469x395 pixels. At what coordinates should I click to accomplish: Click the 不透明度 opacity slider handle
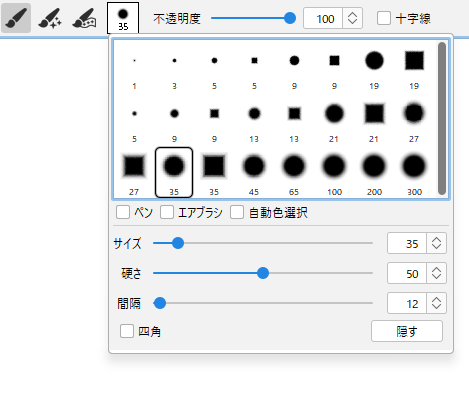pyautogui.click(x=290, y=18)
